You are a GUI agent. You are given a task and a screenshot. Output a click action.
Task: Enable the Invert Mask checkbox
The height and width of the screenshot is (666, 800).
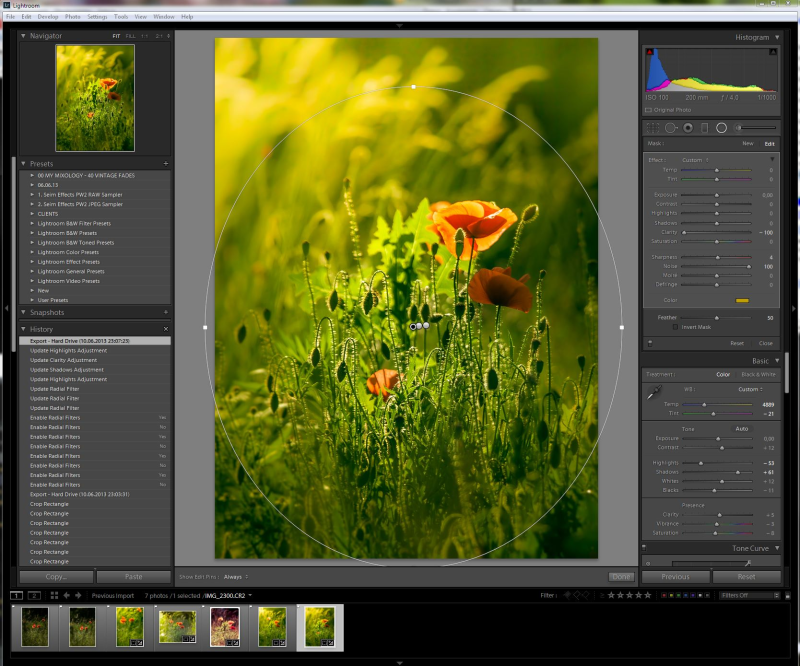pos(676,327)
